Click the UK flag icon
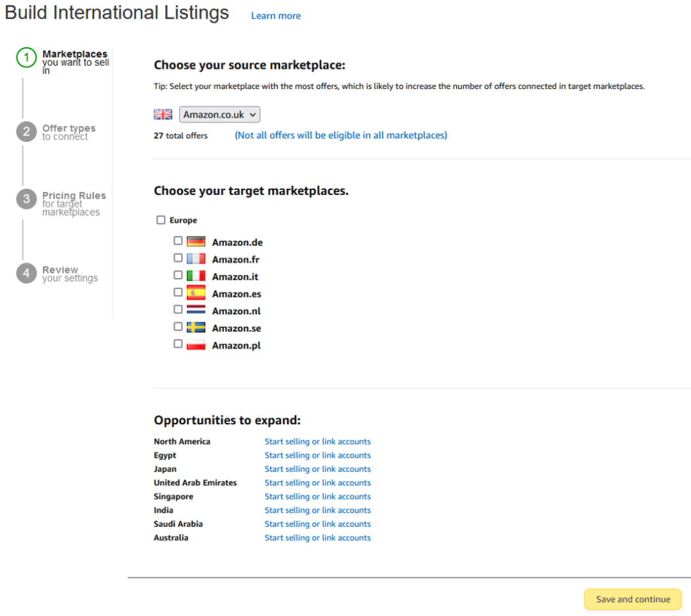Viewport: 691px width, 616px height. point(163,115)
